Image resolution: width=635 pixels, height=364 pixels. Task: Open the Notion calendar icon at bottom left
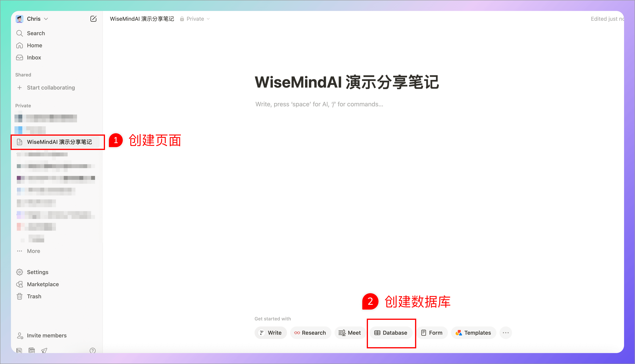(x=32, y=351)
